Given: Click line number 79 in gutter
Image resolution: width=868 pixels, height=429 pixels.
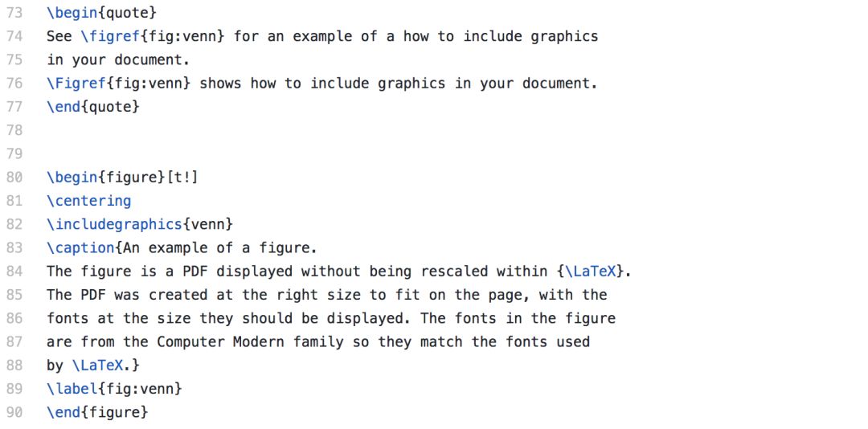Looking at the screenshot, I should [15, 154].
